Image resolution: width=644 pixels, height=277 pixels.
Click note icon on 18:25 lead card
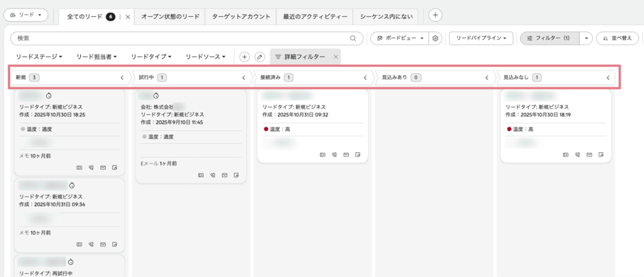click(115, 167)
